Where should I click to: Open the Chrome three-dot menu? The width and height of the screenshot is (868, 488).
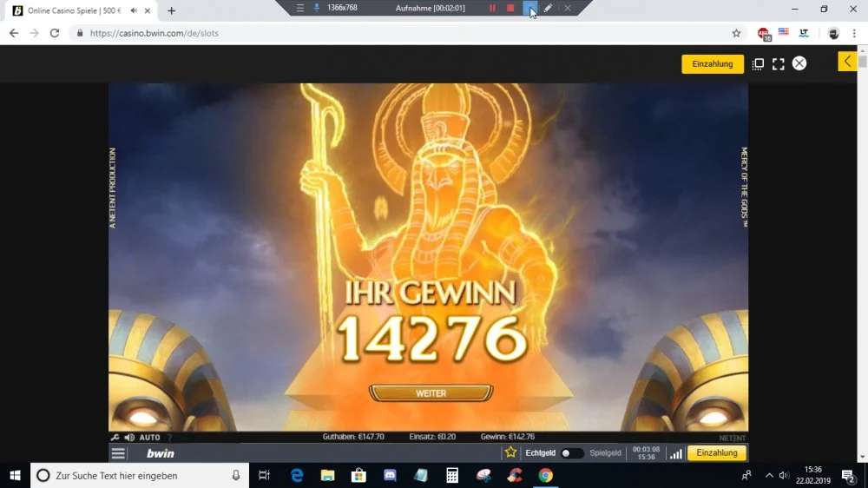click(x=854, y=33)
